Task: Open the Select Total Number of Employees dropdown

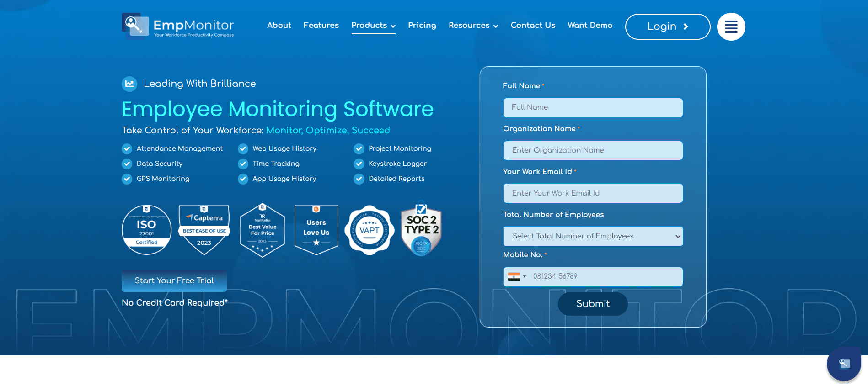Action: click(593, 236)
